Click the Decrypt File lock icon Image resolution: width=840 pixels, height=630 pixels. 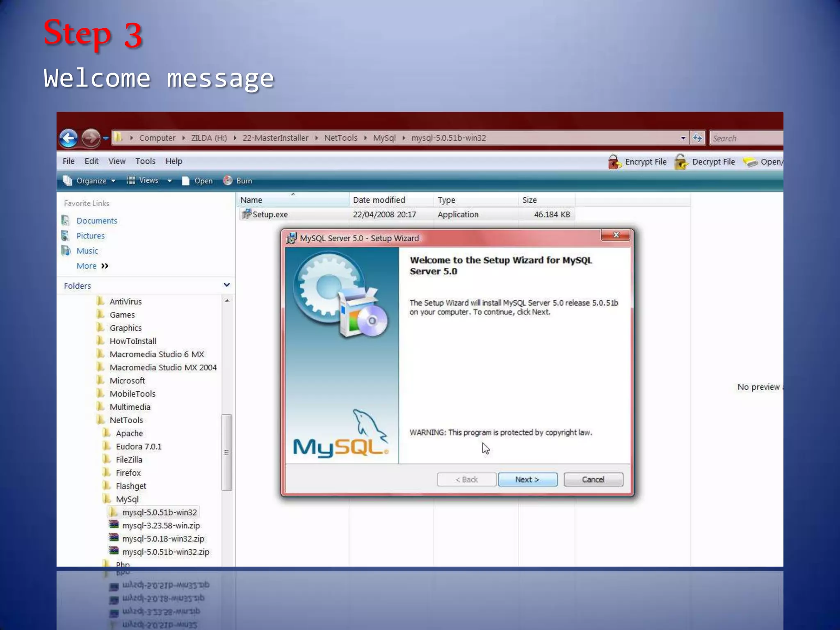681,162
